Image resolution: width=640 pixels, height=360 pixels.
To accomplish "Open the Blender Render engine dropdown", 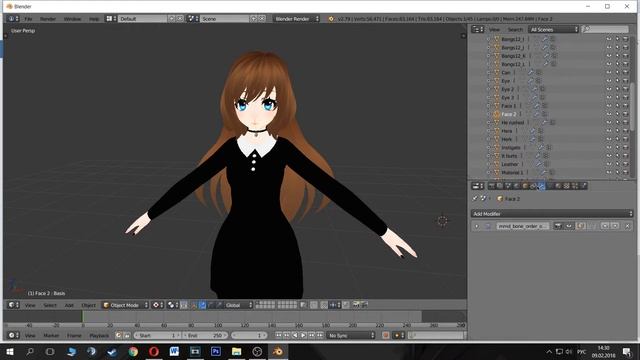I will (297, 19).
